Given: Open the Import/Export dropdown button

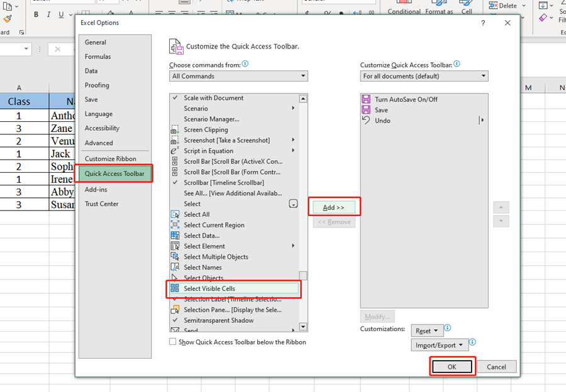Looking at the screenshot, I should click(x=440, y=345).
